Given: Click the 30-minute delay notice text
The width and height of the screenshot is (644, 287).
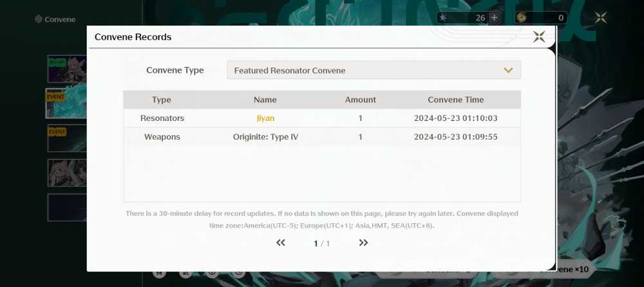Looking at the screenshot, I should pos(321,219).
